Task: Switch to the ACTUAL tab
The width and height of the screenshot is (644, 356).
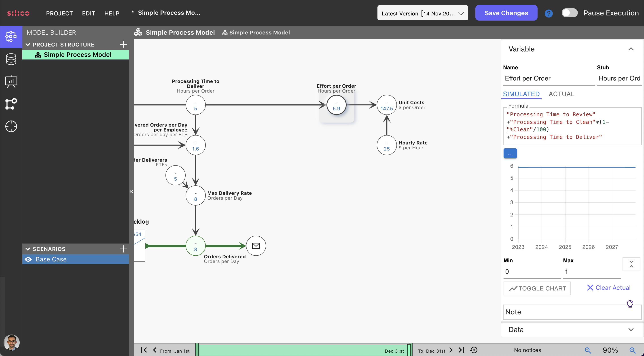Action: [x=561, y=94]
